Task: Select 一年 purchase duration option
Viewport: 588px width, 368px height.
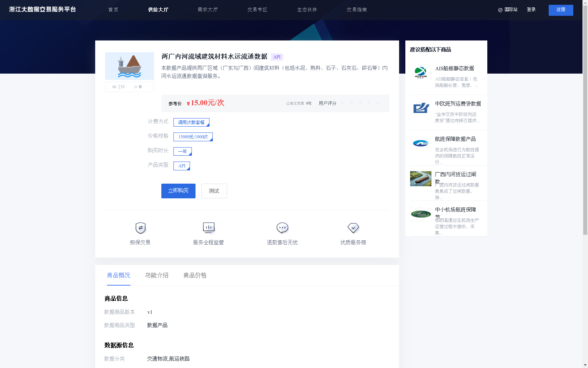Action: (183, 151)
